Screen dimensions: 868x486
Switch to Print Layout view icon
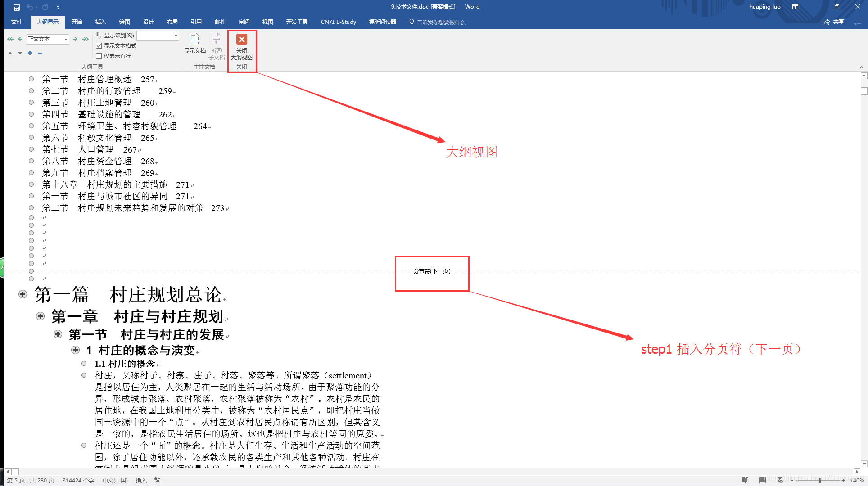[x=762, y=481]
